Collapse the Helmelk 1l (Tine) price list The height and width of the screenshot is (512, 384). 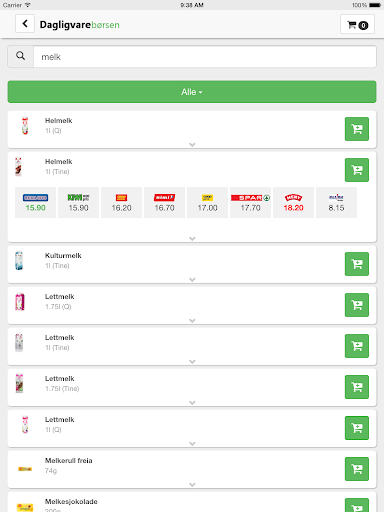(x=192, y=239)
